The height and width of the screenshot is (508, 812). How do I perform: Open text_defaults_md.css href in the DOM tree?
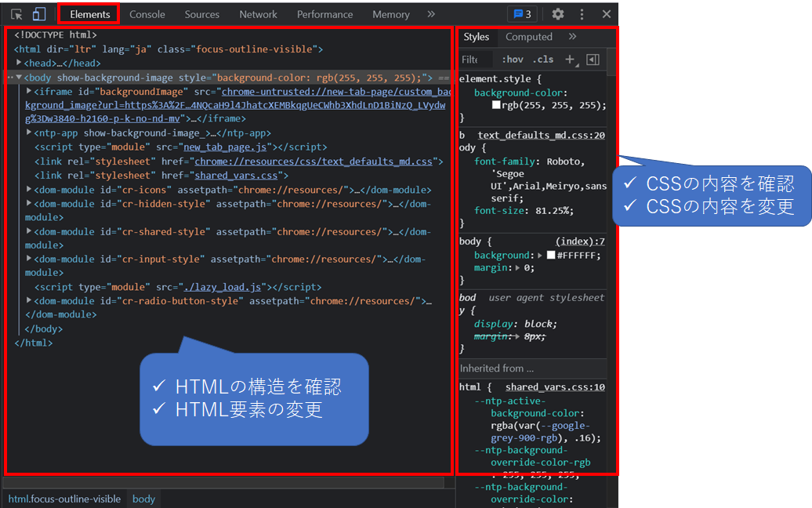pyautogui.click(x=314, y=161)
